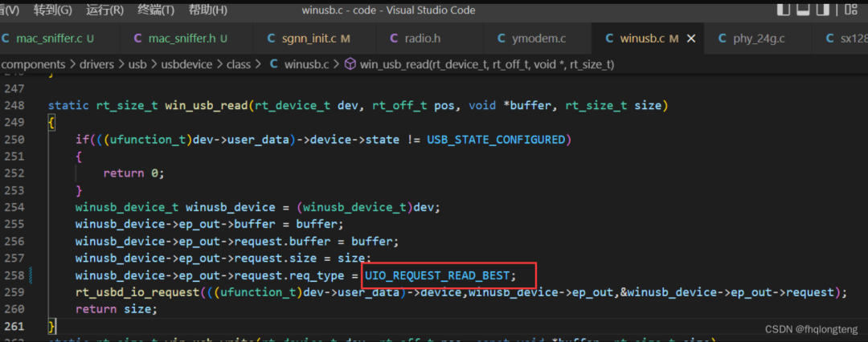Click the win_usb_read function name on line 248
This screenshot has height=342, width=868.
[207, 105]
